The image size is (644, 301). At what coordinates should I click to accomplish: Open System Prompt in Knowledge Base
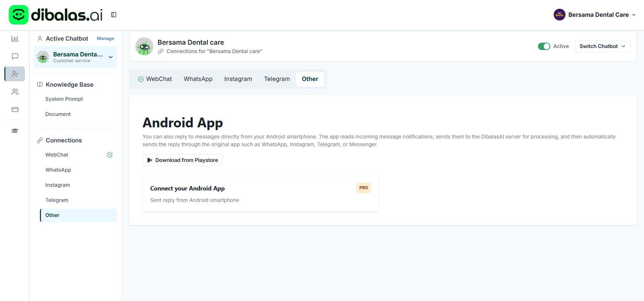(x=64, y=99)
